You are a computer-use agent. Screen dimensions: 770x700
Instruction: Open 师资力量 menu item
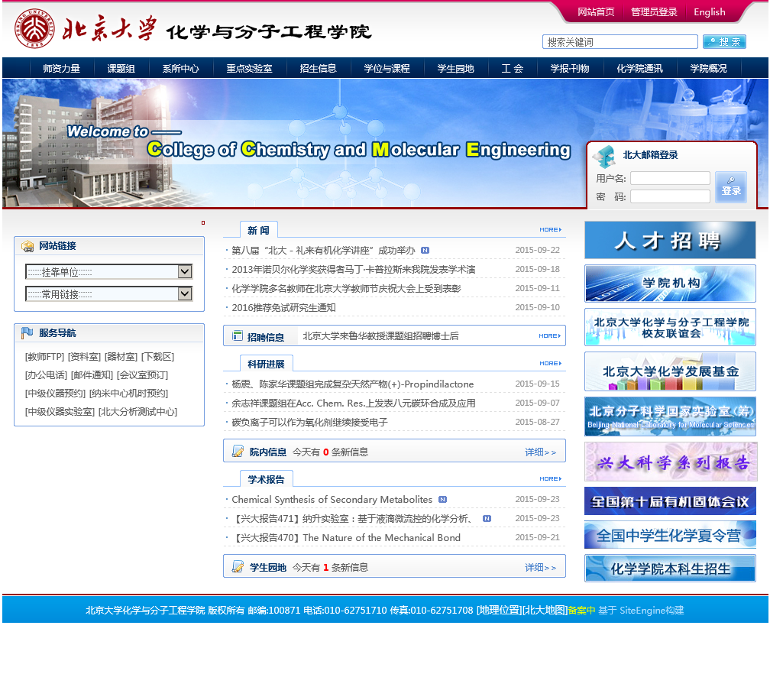[x=61, y=68]
